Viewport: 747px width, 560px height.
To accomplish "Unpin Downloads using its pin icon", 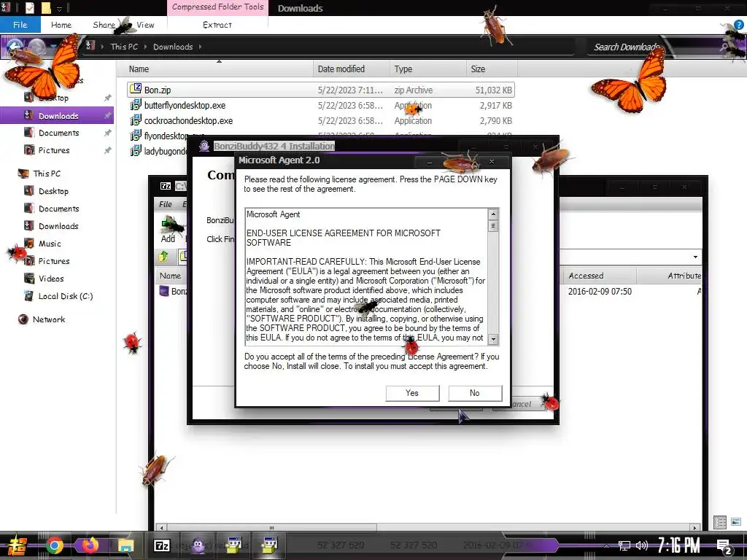I will pyautogui.click(x=108, y=115).
